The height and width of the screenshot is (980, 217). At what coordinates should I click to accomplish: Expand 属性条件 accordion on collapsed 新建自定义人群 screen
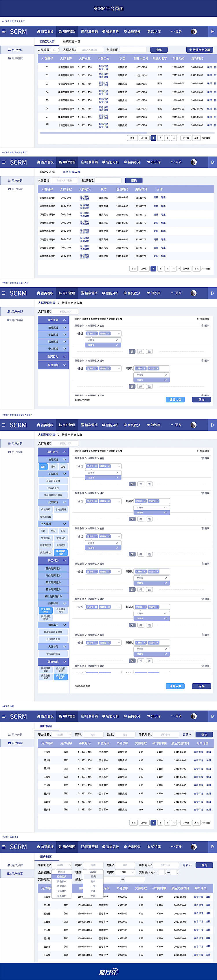(x=53, y=320)
